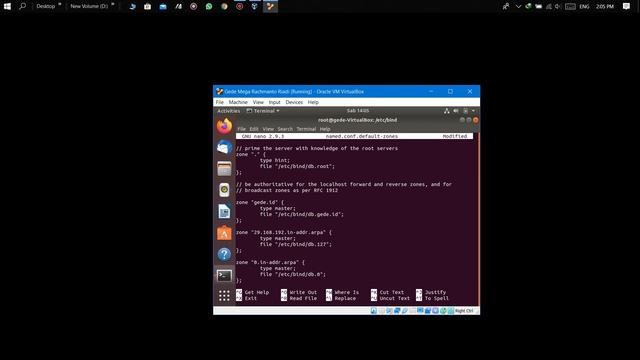
Task: Click the Desktop toolbar label
Action: (x=46, y=6)
